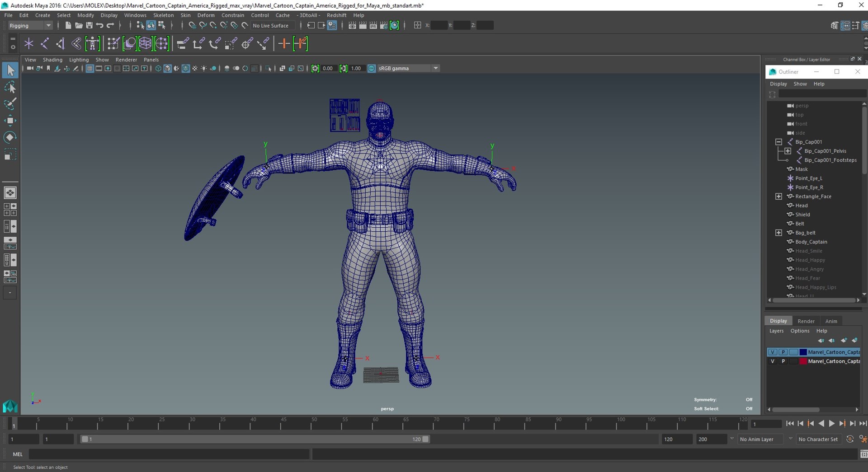Toggle wireframe on shaded viewport icon
The height and width of the screenshot is (472, 868).
[x=185, y=68]
